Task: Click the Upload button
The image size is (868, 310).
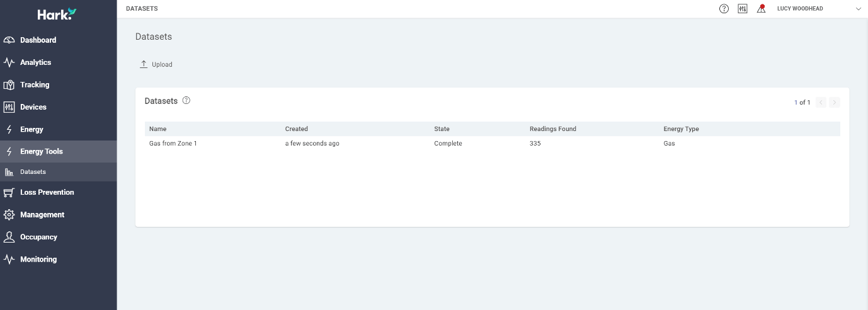Action: point(156,64)
